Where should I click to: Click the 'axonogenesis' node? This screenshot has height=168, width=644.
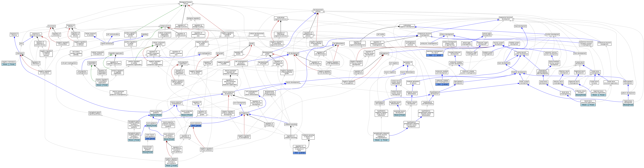[244, 113]
